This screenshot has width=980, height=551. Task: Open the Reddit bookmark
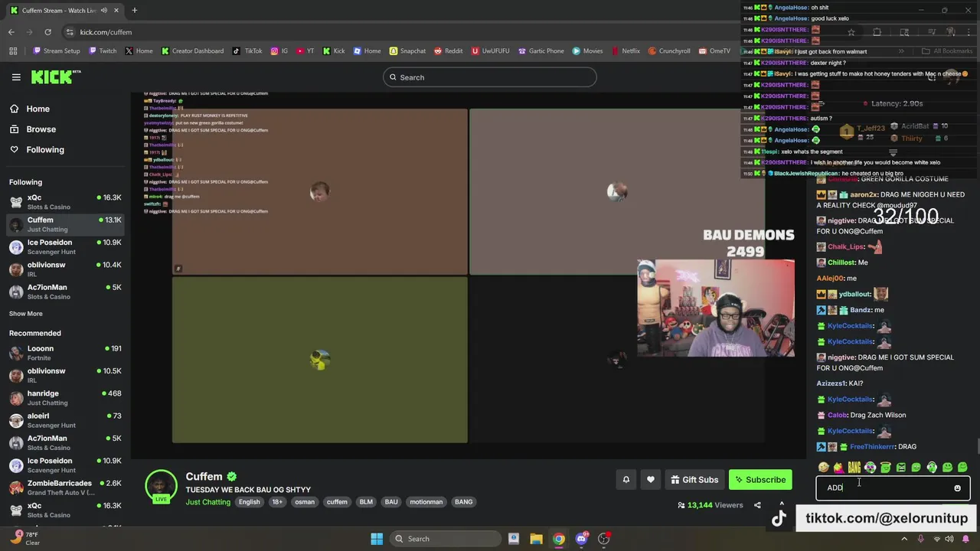(x=449, y=51)
